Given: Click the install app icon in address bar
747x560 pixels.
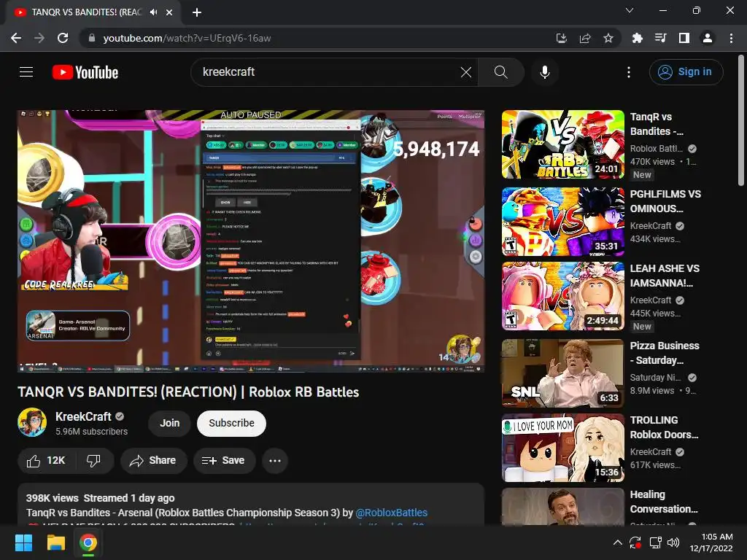Looking at the screenshot, I should click(x=561, y=38).
